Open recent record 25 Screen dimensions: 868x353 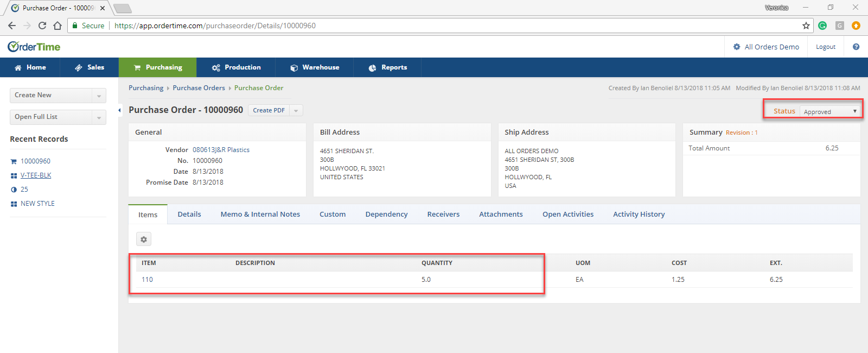tap(24, 190)
